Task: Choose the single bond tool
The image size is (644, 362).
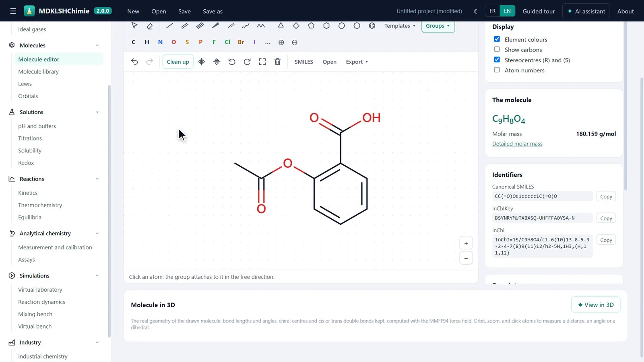Action: tap(169, 26)
